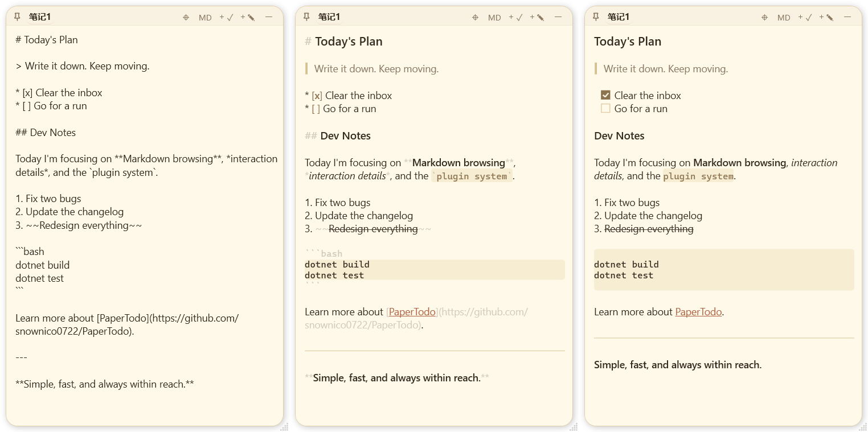The height and width of the screenshot is (432, 868).
Task: Click 'Simple, fast, and always within reach.' in the right note
Action: pyautogui.click(x=678, y=365)
